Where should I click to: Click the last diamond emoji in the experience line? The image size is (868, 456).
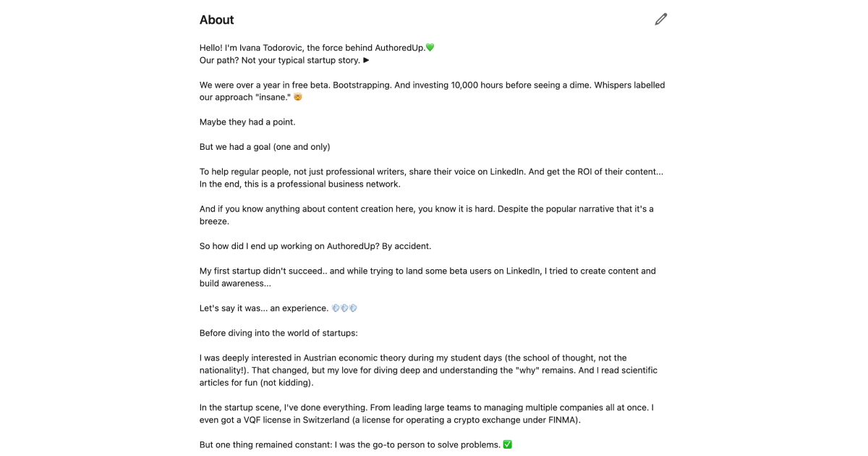(353, 307)
